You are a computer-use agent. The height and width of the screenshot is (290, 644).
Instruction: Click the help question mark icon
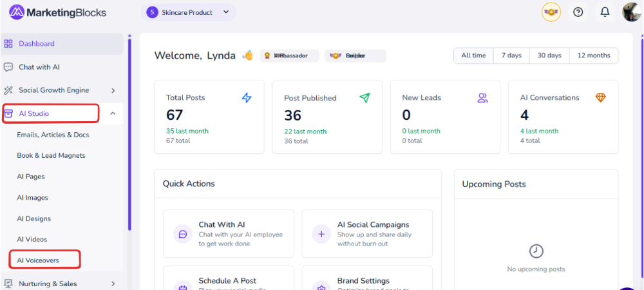coord(578,12)
